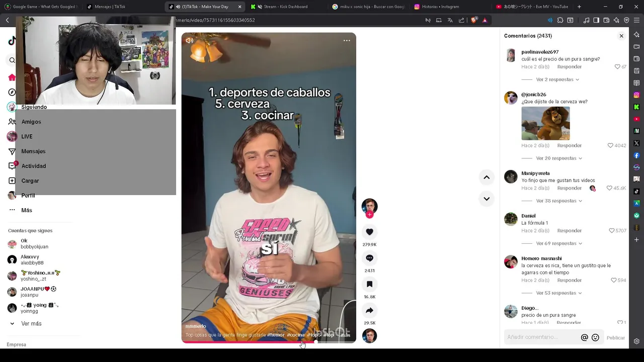Click the share page icon in the address bar
The width and height of the screenshot is (644, 362).
[461, 20]
